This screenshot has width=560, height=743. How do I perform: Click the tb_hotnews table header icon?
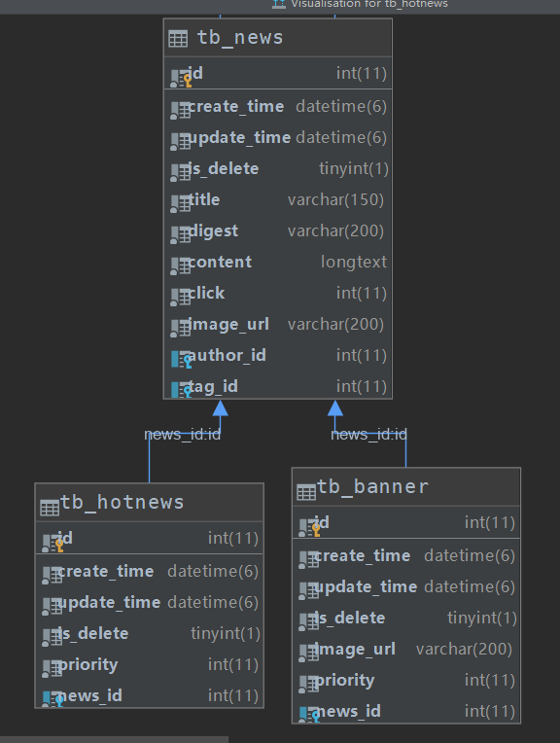(x=50, y=508)
